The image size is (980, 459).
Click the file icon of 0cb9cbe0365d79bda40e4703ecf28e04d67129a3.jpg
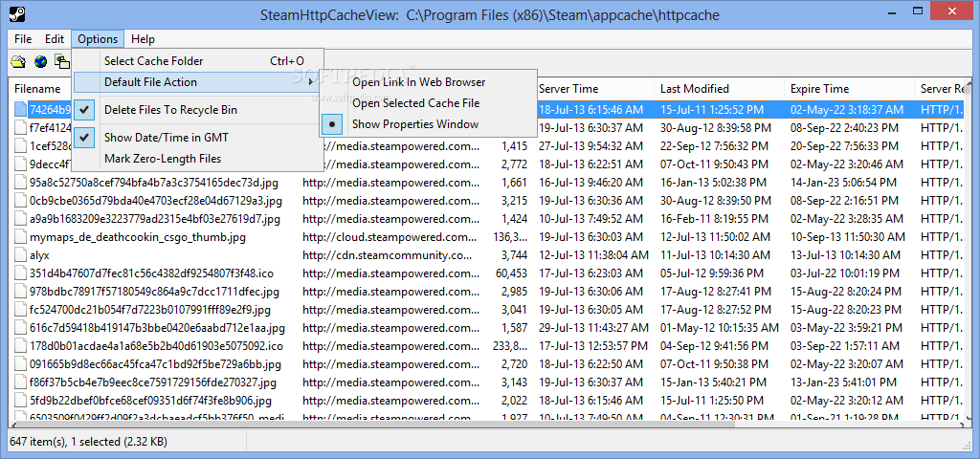20,201
